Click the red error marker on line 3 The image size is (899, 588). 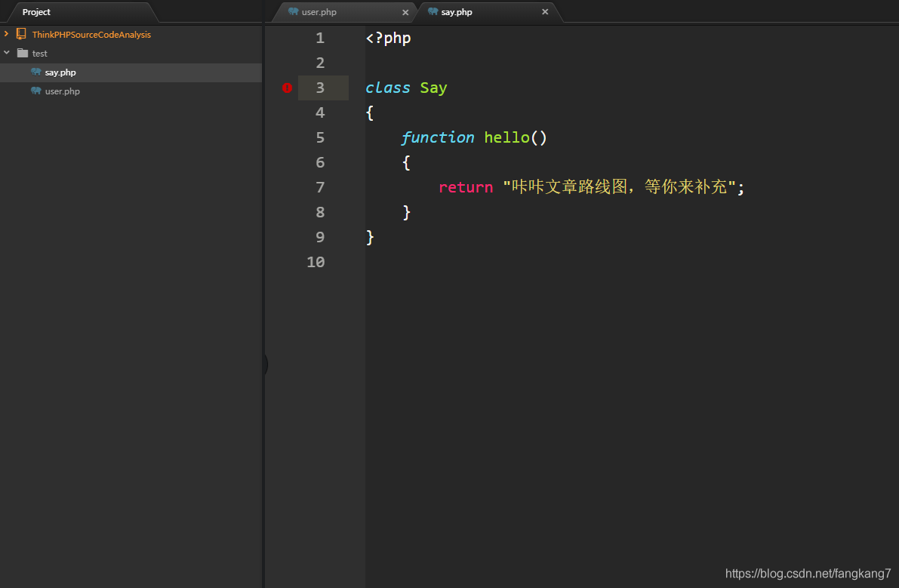point(287,88)
